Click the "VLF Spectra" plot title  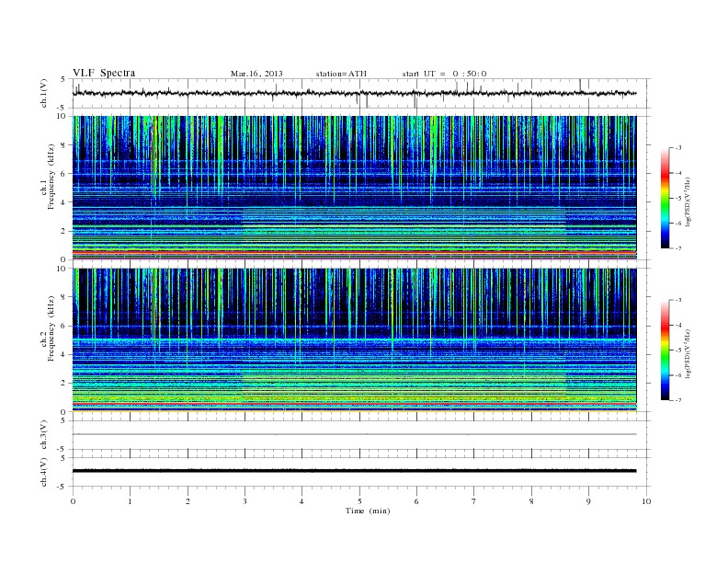pos(104,73)
